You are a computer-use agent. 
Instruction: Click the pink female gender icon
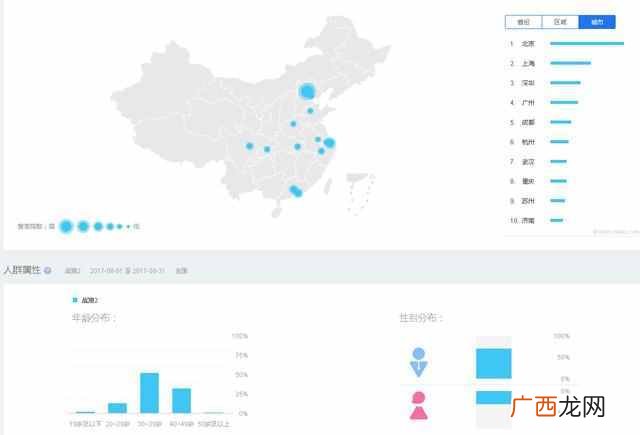(418, 406)
